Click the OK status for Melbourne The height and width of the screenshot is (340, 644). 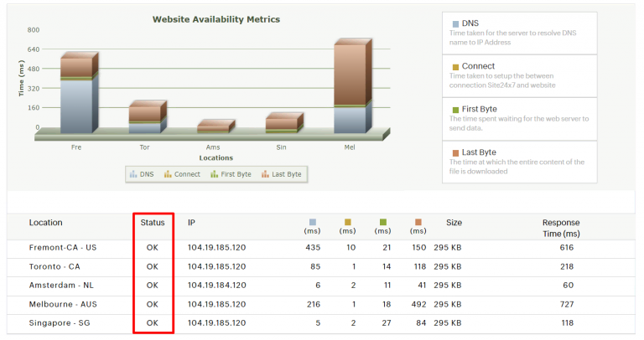tap(153, 304)
